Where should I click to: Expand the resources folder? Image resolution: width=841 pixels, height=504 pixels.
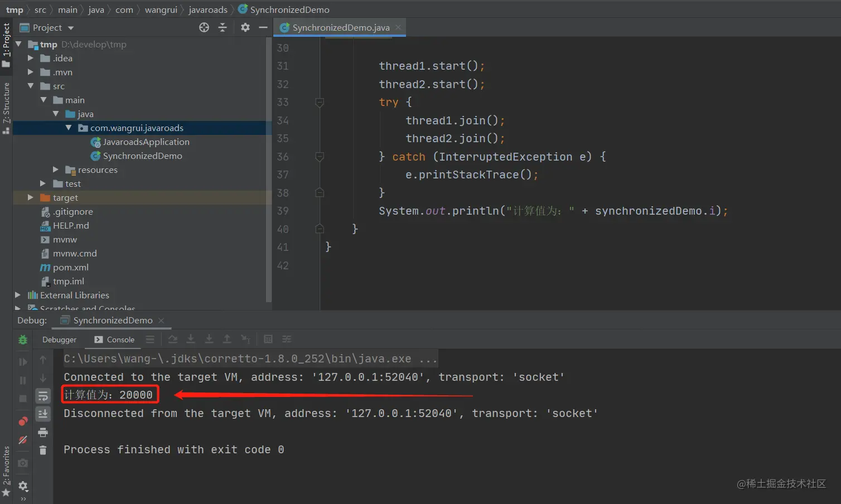point(56,169)
